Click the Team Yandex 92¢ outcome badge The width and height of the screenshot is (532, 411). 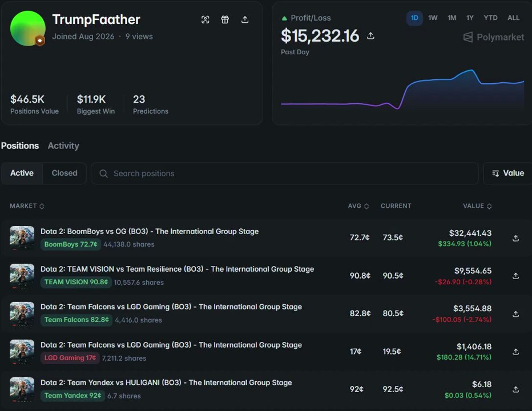pos(72,396)
